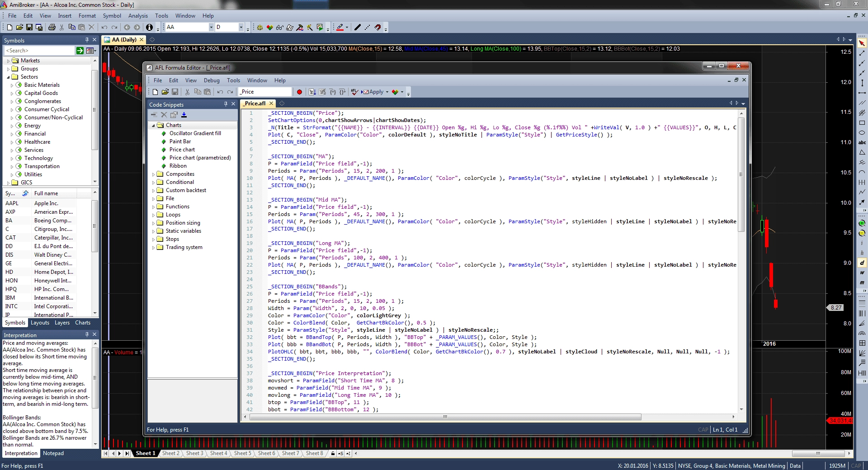Click the symbol Search input field
This screenshot has height=470, width=868.
(39, 51)
